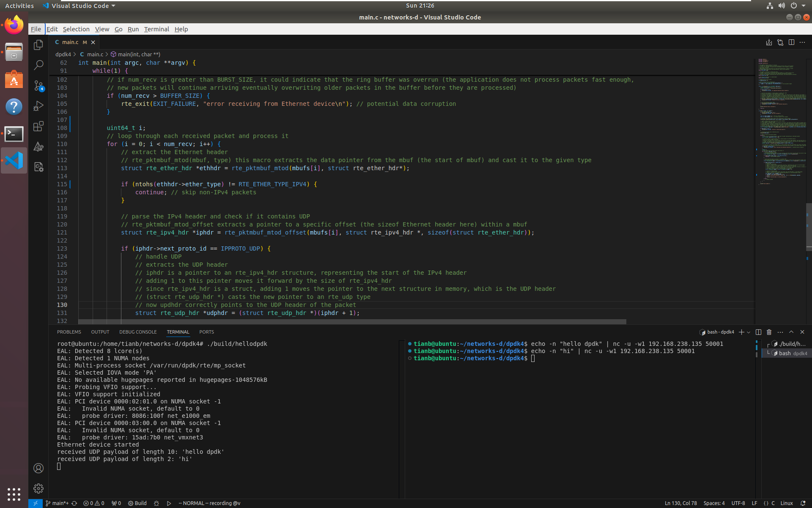Open the Terminal menu
The height and width of the screenshot is (508, 812).
point(156,29)
